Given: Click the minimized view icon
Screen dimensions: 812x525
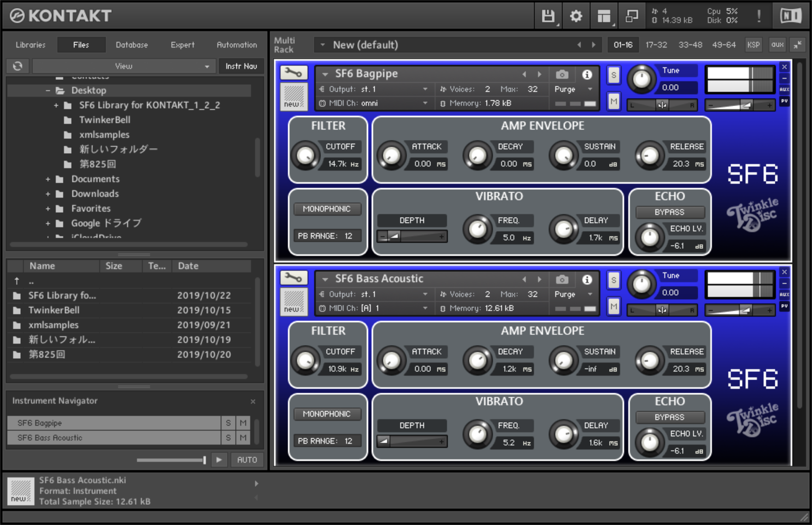Looking at the screenshot, I should 632,16.
